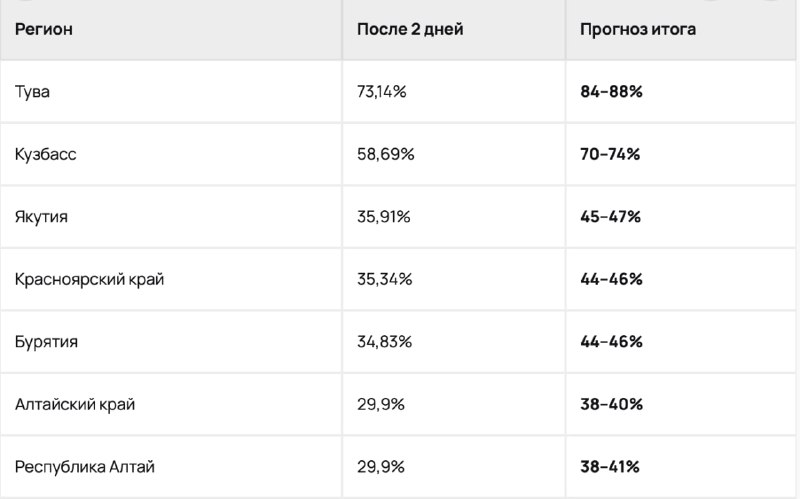Click the Прогноз итога column header

click(x=638, y=29)
